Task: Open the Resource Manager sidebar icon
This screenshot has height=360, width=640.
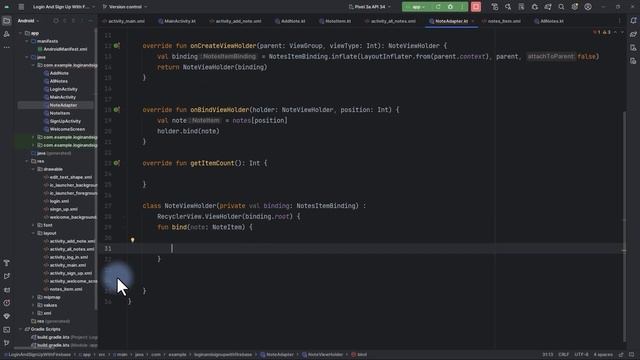Action: [7, 34]
